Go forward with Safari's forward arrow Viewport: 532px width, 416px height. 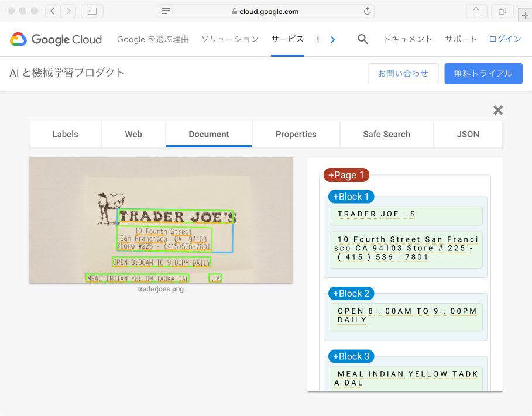click(68, 11)
